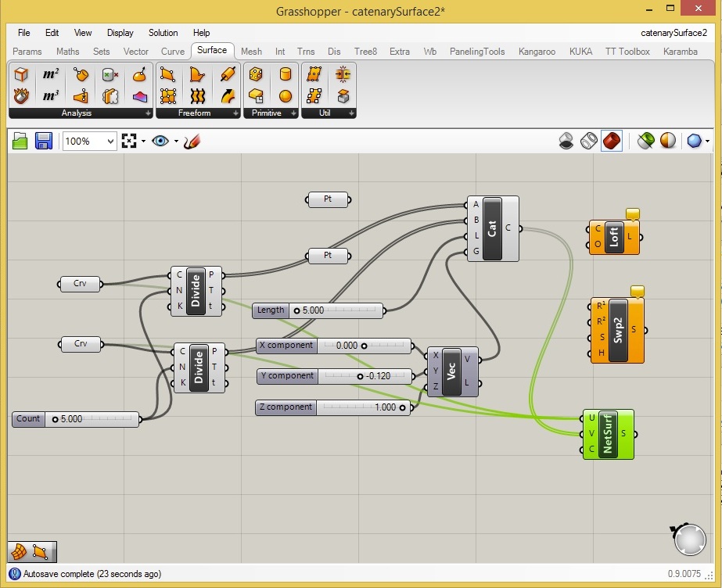Click the Autosave complete status bar message
722x588 pixels.
[x=92, y=574]
